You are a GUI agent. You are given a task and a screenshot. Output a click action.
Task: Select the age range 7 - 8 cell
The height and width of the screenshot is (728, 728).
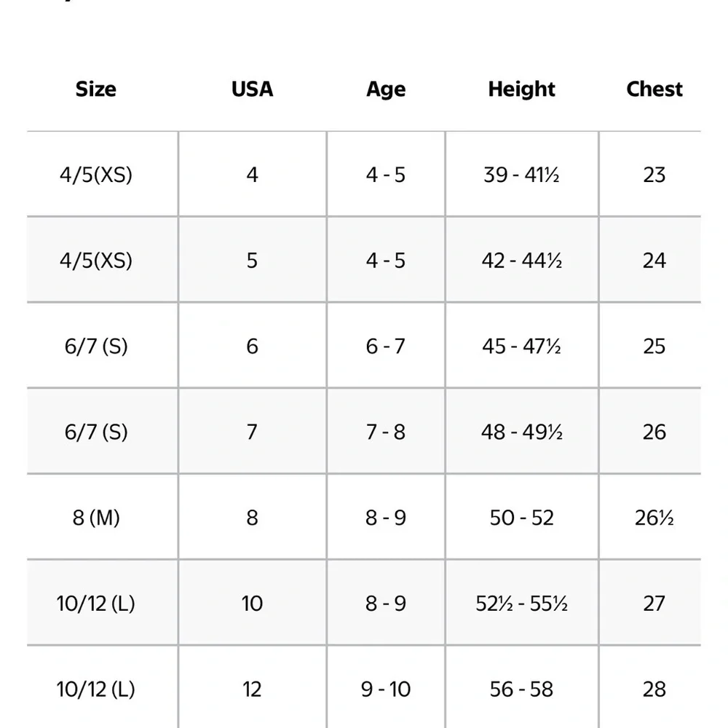[386, 432]
